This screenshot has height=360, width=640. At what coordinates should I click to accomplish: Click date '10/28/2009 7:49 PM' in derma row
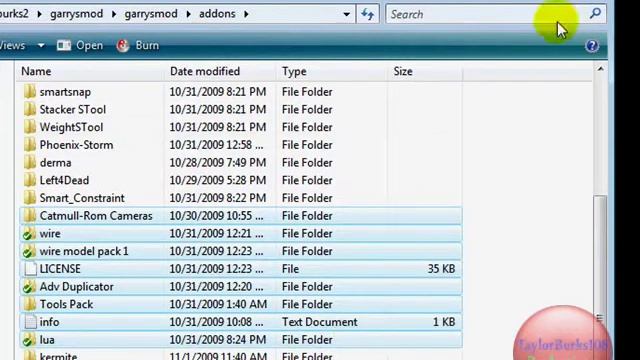click(x=218, y=162)
